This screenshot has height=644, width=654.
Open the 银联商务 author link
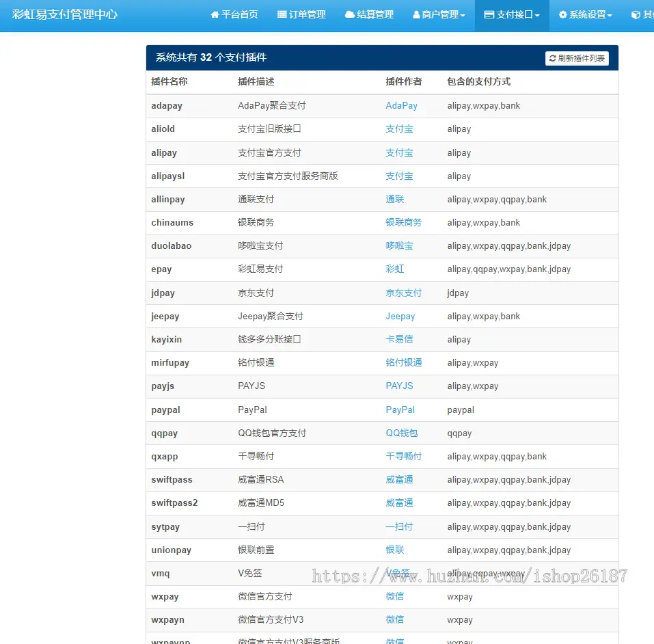pyautogui.click(x=403, y=222)
